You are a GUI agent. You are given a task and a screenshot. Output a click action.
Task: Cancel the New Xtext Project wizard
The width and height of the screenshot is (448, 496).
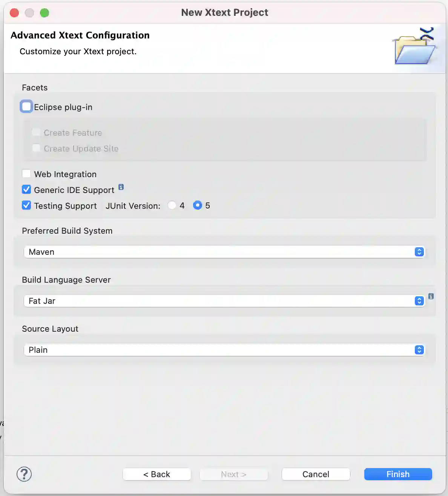click(316, 474)
